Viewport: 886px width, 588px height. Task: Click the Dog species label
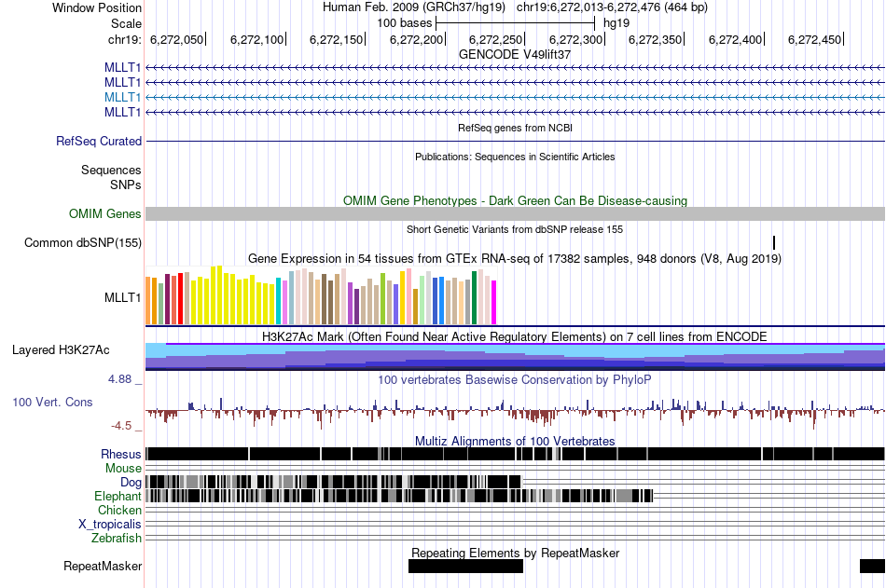(x=131, y=482)
